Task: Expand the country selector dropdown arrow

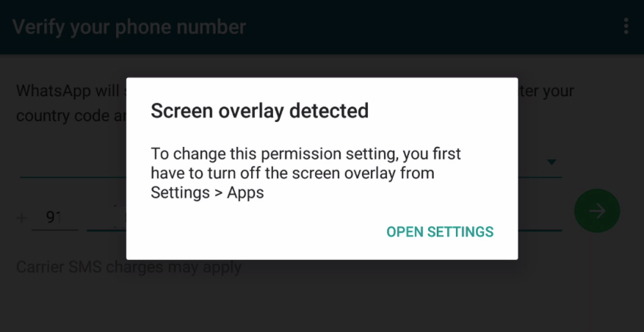Action: coord(551,162)
